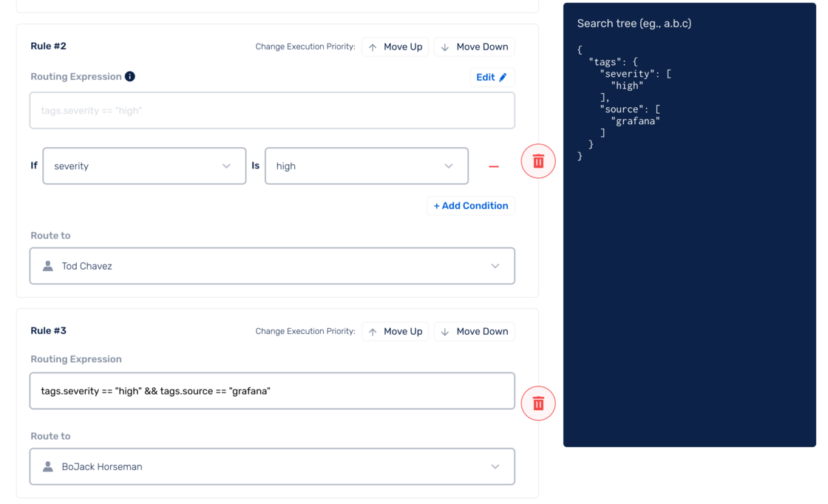Image resolution: width=828 pixels, height=504 pixels.
Task: Click the Rule #2 Change Execution Priority label
Action: [305, 47]
